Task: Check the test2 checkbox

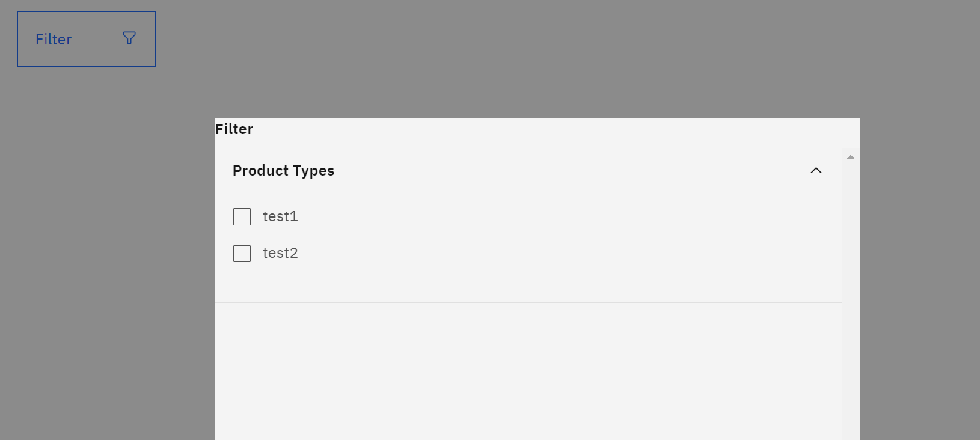Action: click(x=242, y=253)
